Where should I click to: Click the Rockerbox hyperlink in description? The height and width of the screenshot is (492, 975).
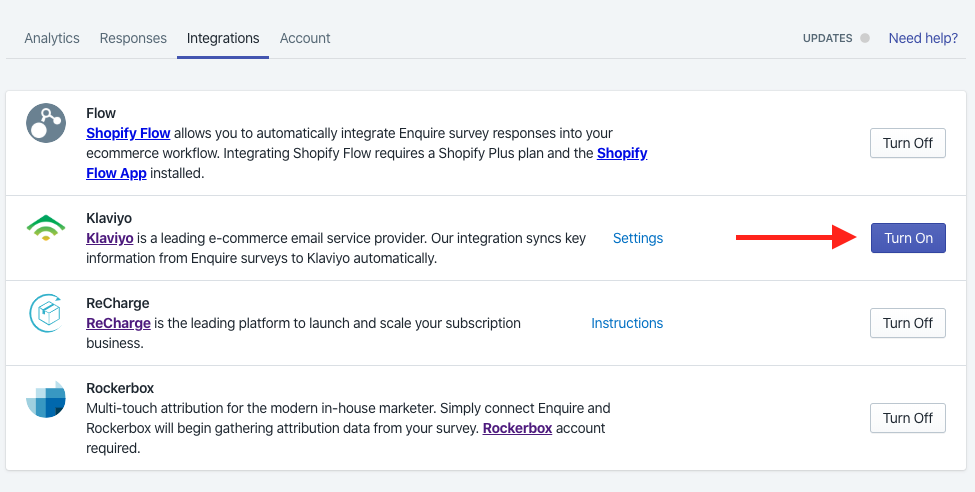point(517,428)
